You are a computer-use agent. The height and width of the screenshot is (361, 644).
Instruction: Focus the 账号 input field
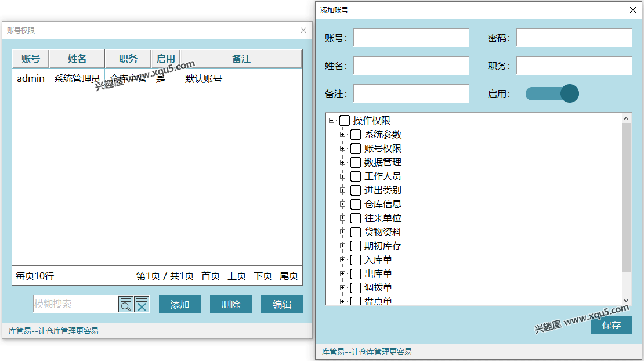pos(411,38)
